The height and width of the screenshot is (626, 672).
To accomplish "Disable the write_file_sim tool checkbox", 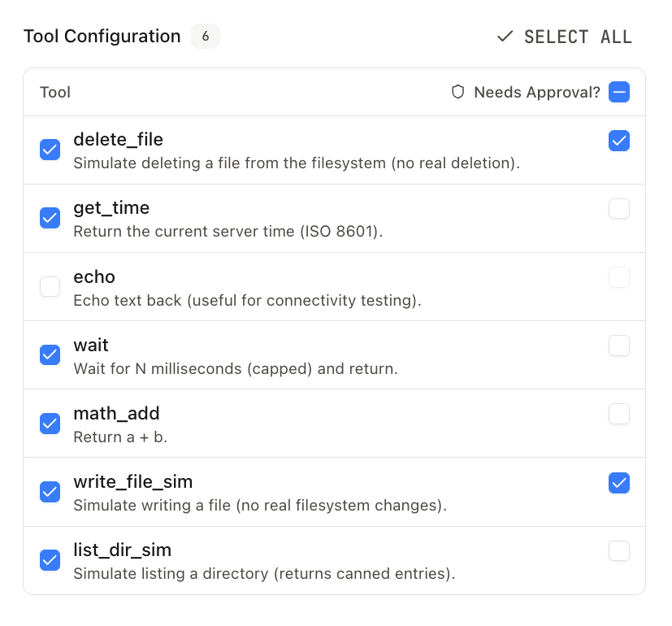I will pos(50,491).
